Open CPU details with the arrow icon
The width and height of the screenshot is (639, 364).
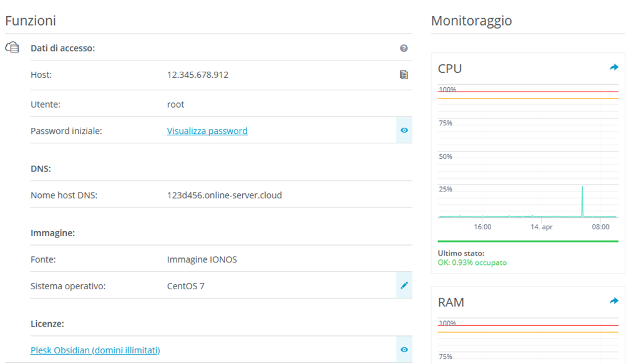click(614, 67)
